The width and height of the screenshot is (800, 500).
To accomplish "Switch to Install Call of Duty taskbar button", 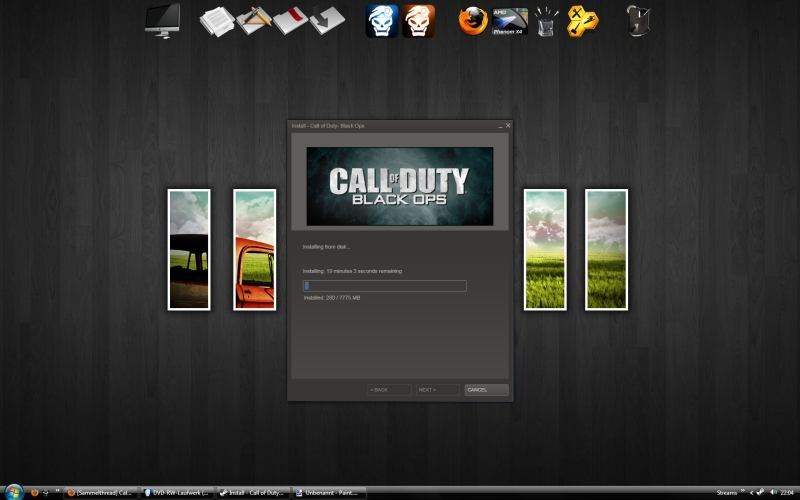I will (253, 493).
